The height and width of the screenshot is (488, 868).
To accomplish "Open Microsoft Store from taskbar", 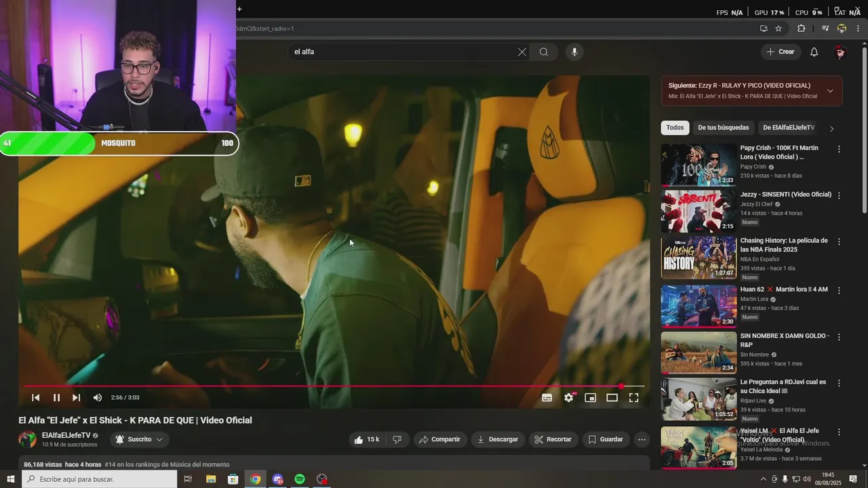I will (233, 479).
